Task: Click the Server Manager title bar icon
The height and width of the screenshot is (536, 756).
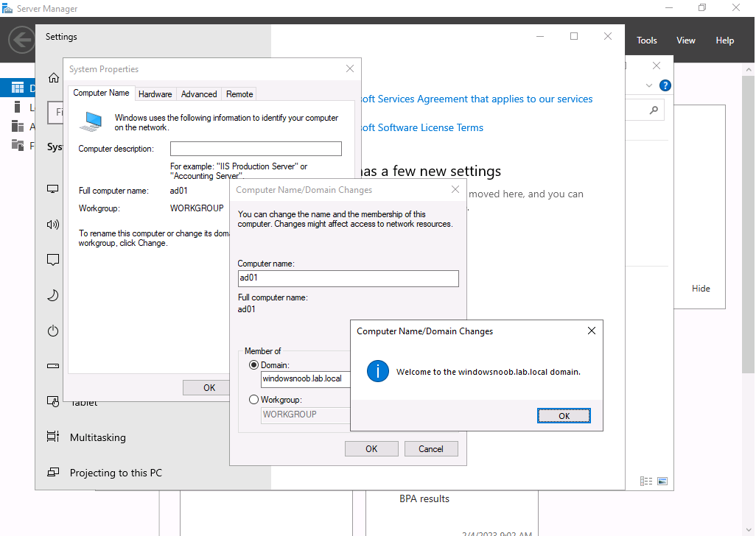Action: click(7, 8)
